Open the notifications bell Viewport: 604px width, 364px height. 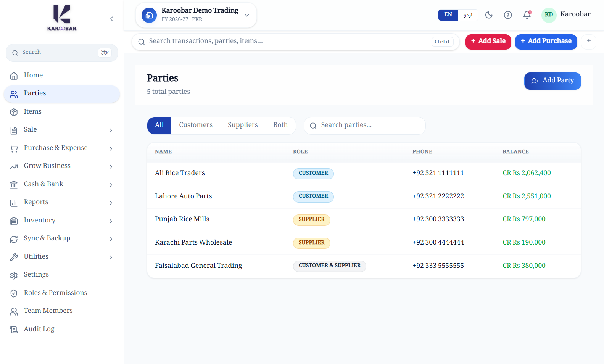(x=527, y=15)
